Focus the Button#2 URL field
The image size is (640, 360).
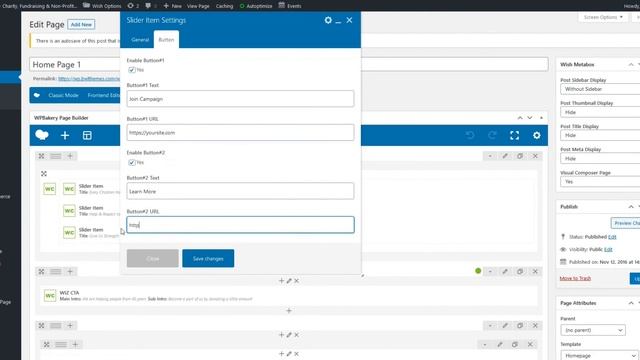[x=240, y=225]
